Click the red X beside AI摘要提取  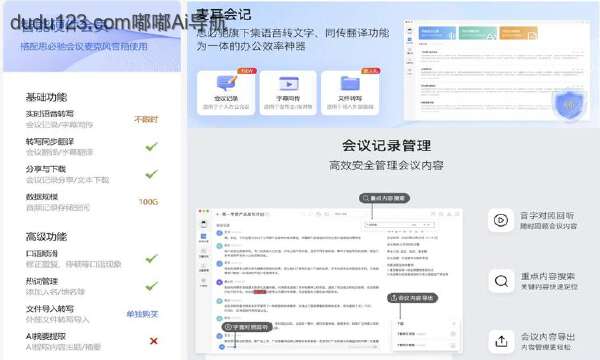[x=154, y=341]
